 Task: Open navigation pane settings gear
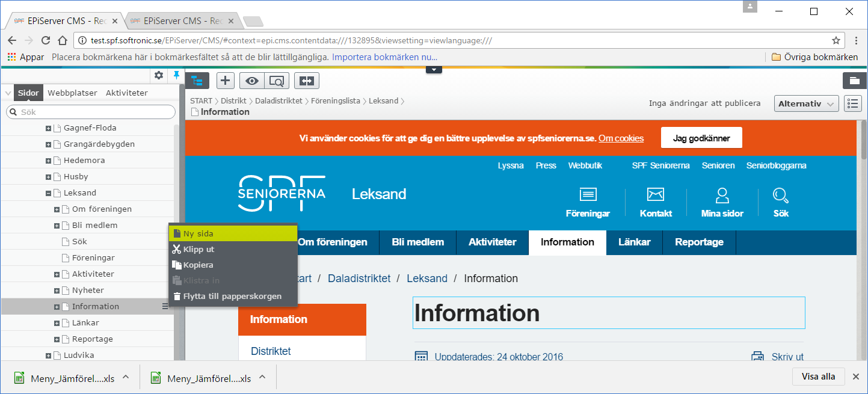tap(159, 75)
